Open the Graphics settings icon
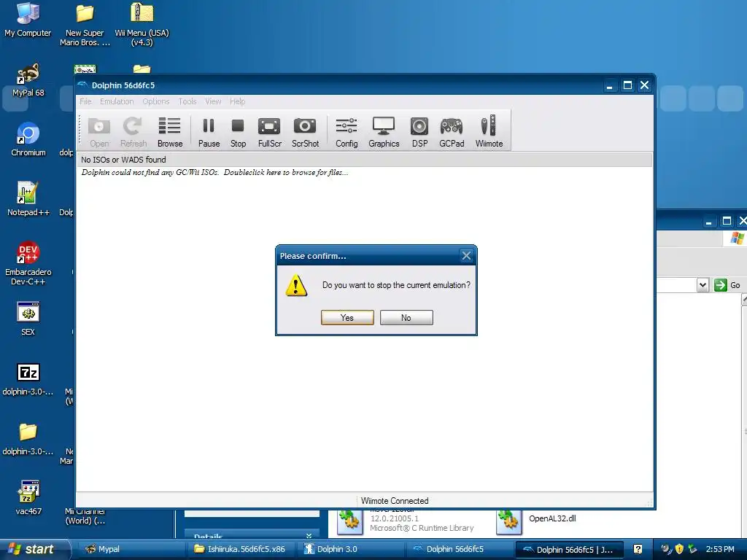This screenshot has width=747, height=560. click(384, 132)
